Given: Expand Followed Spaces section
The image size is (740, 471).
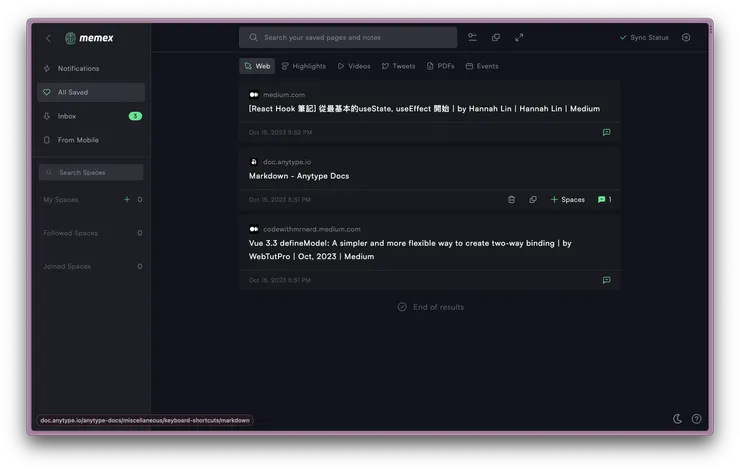Looking at the screenshot, I should tap(70, 233).
